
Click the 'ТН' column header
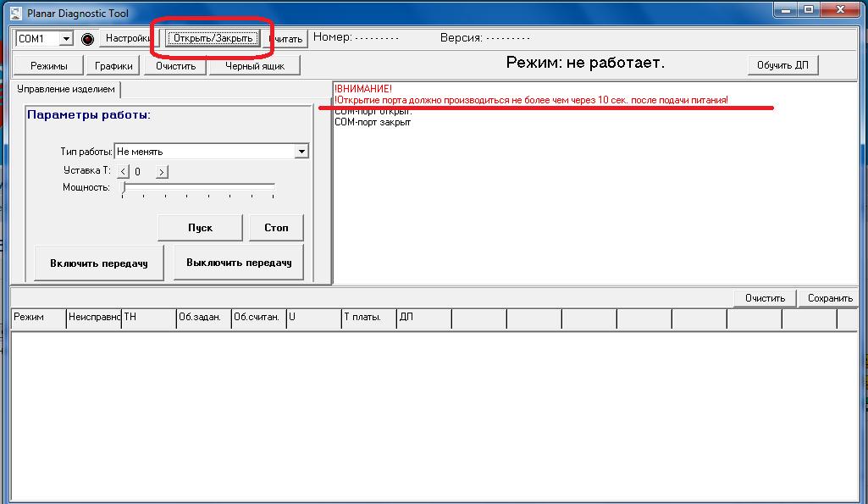point(149,318)
